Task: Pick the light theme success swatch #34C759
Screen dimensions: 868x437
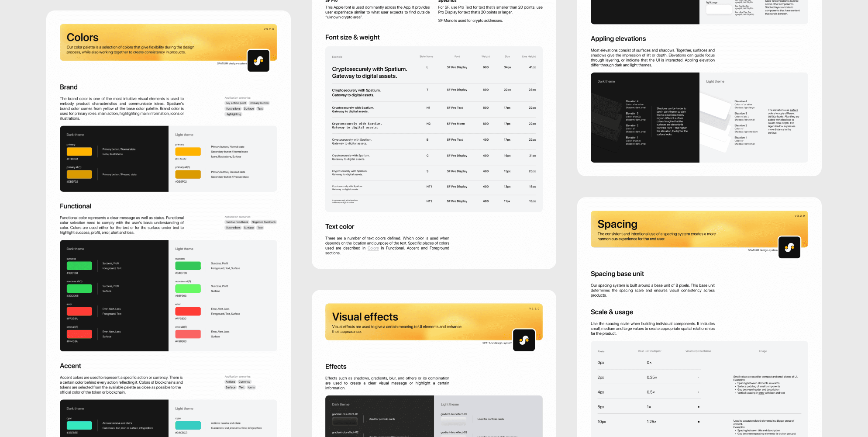Action: (188, 266)
